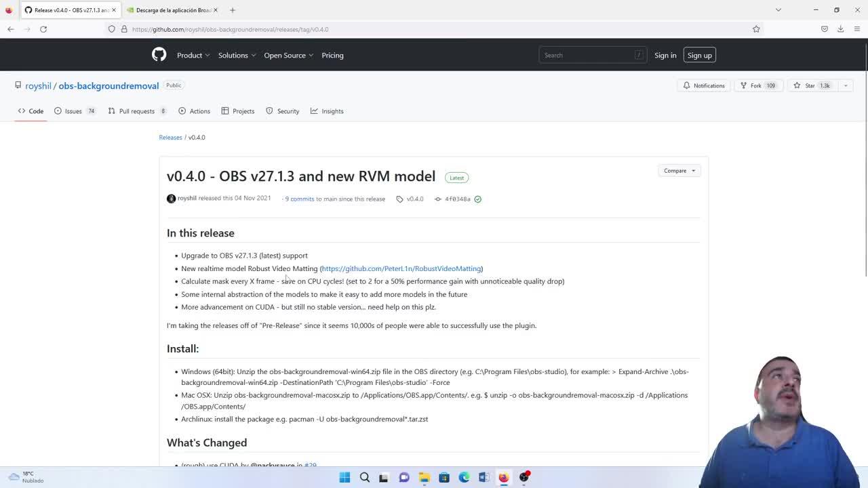Fork the repository

[757, 85]
